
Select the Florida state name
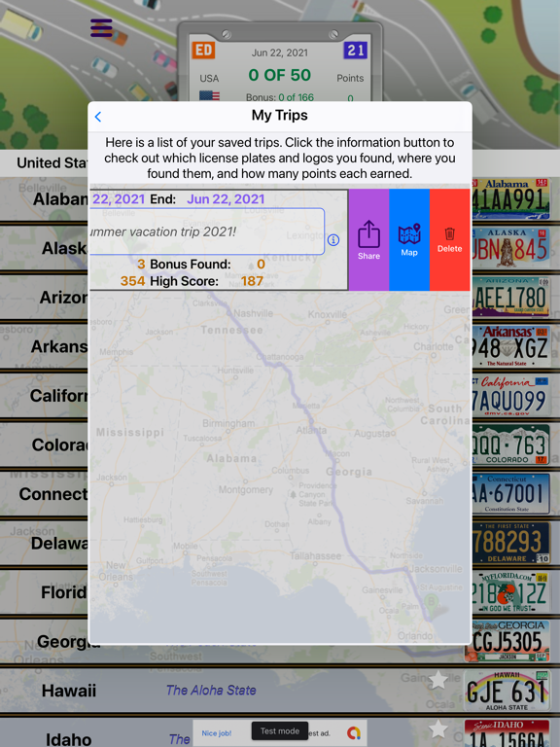pyautogui.click(x=64, y=592)
